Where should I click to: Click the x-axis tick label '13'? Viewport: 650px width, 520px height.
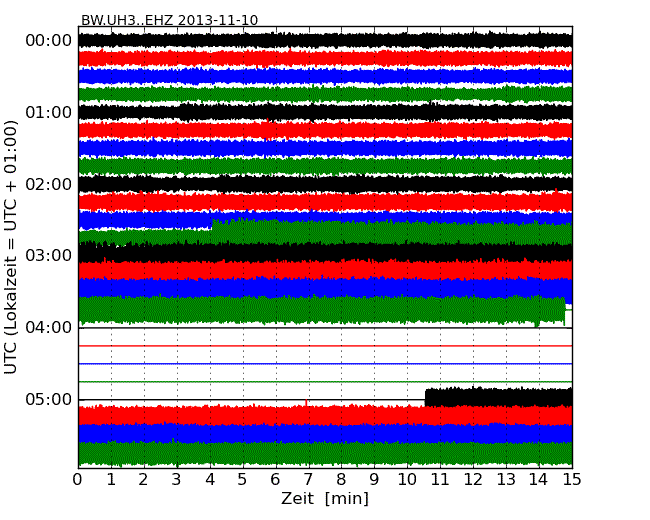pyautogui.click(x=506, y=480)
